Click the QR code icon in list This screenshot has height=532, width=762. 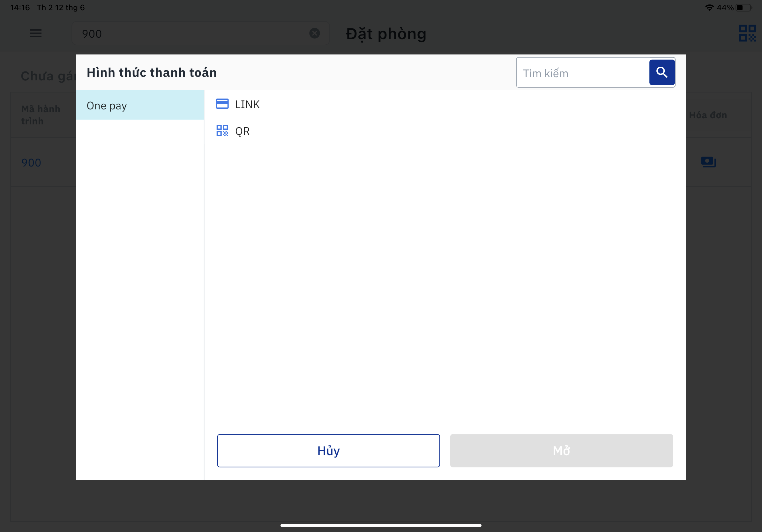[x=222, y=131]
